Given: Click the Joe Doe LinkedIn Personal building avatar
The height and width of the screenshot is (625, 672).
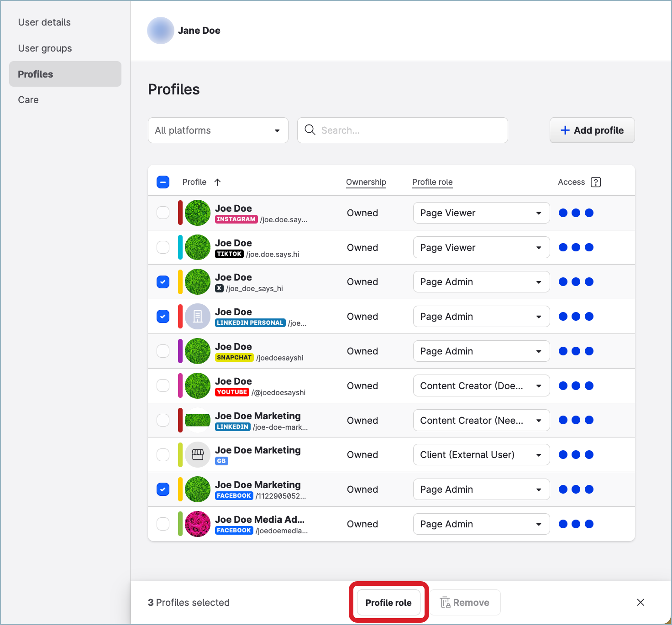Looking at the screenshot, I should 198,316.
